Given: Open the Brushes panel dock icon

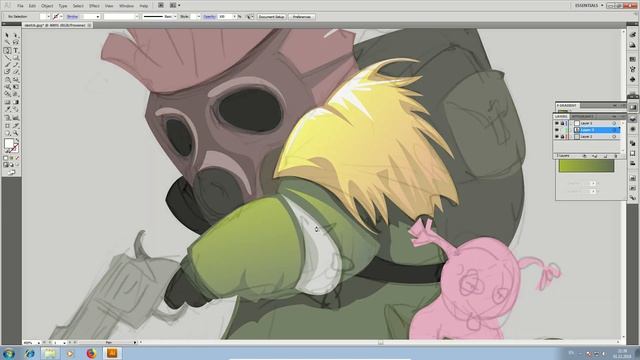Looking at the screenshot, I should 633,69.
